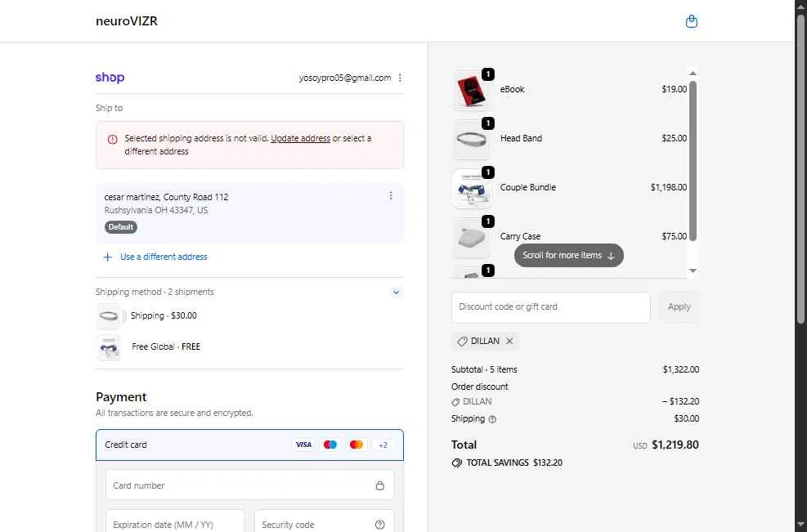Click the Mastercard icon

(356, 445)
